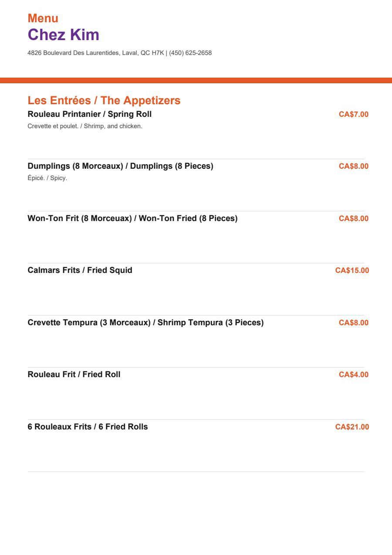Click the Crevette et poulet description text
392x555 pixels.
(85, 126)
